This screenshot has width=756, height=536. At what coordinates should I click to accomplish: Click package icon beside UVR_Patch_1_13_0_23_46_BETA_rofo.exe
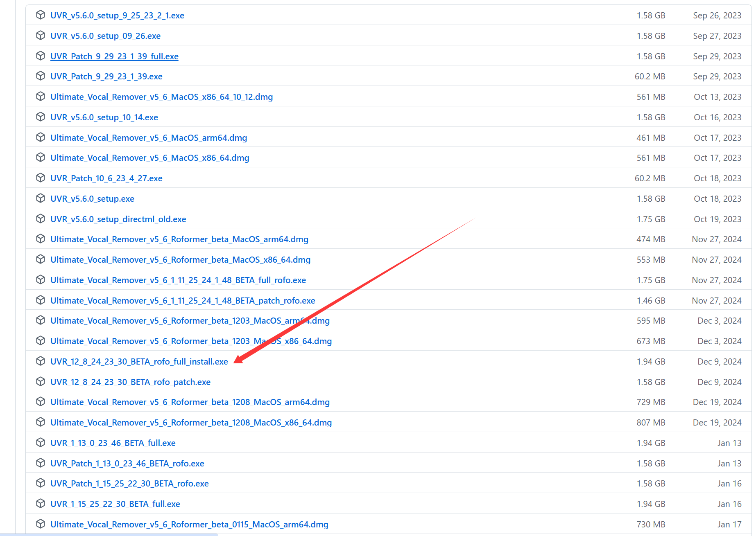[41, 463]
